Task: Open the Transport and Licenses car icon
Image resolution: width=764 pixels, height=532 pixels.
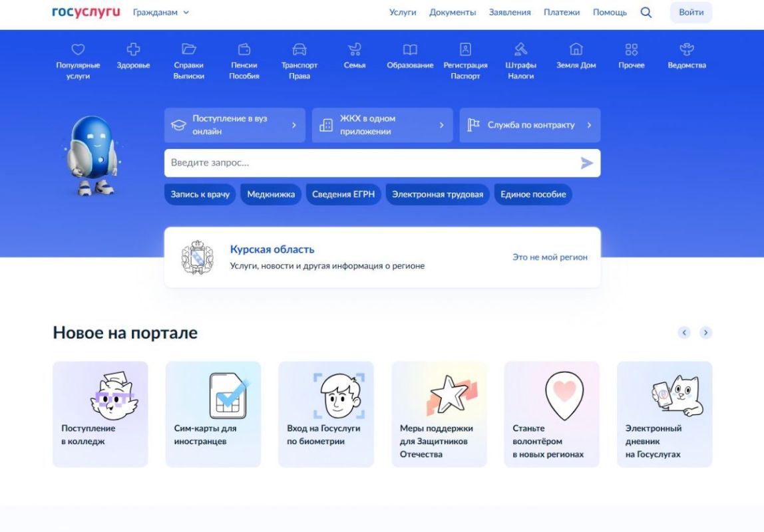Action: click(299, 49)
